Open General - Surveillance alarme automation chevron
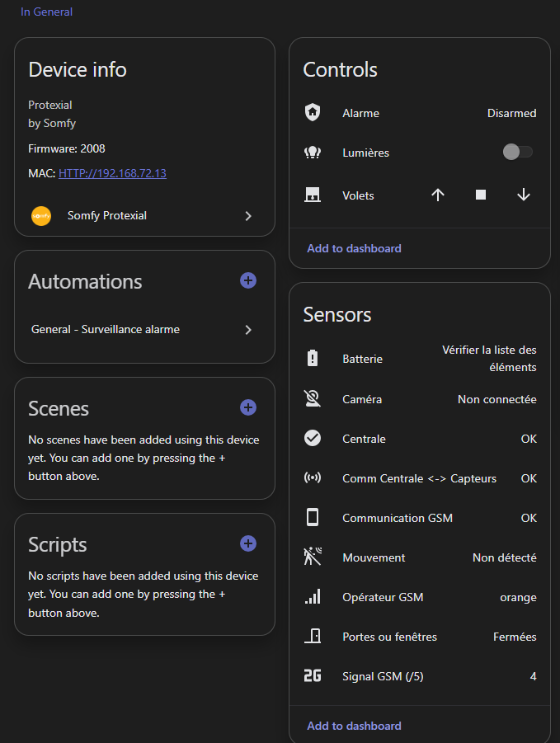Viewport: 560px width, 743px height. (248, 330)
